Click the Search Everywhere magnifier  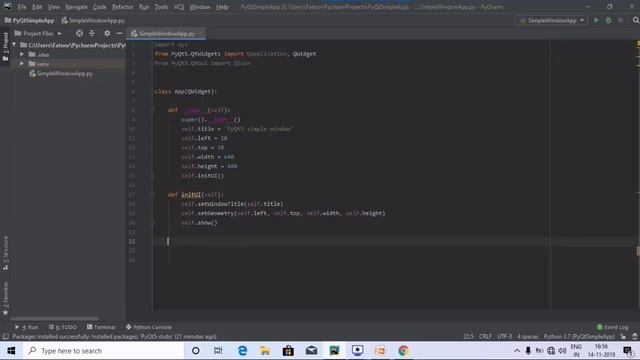636,20
